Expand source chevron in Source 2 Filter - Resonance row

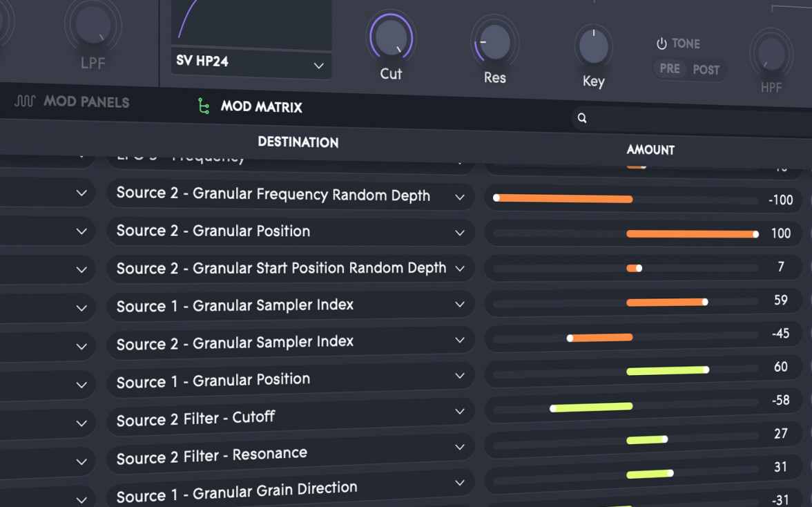(81, 461)
